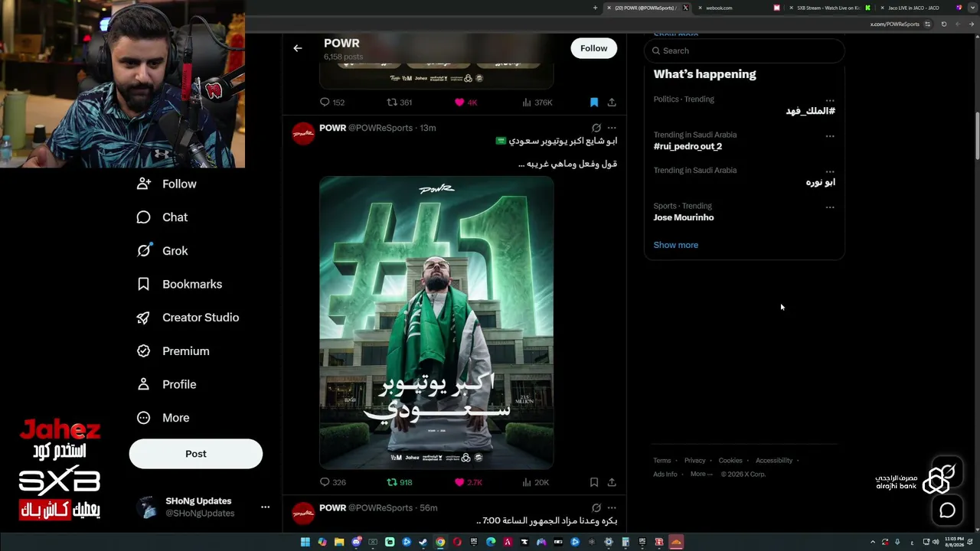The image size is (980, 551).
Task: Share the post with 20K views
Action: coord(612,482)
